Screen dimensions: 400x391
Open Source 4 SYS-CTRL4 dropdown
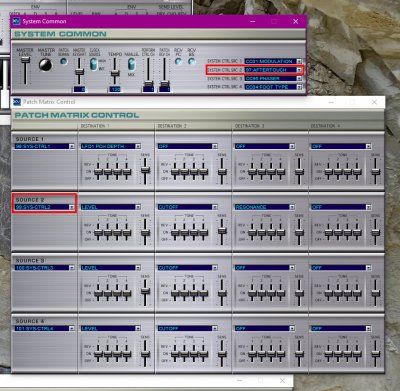point(44,328)
